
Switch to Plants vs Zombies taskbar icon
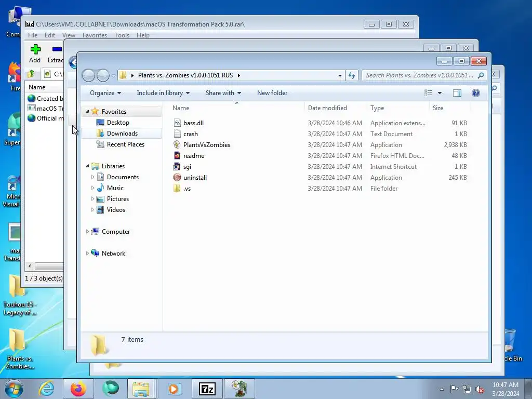[240, 389]
